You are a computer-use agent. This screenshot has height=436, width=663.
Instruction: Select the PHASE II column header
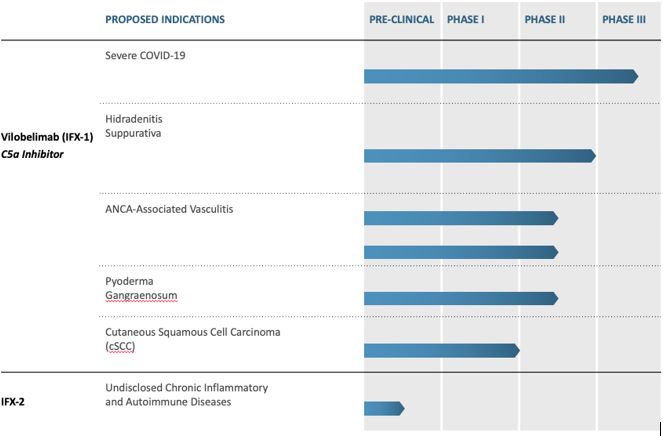[x=546, y=19]
